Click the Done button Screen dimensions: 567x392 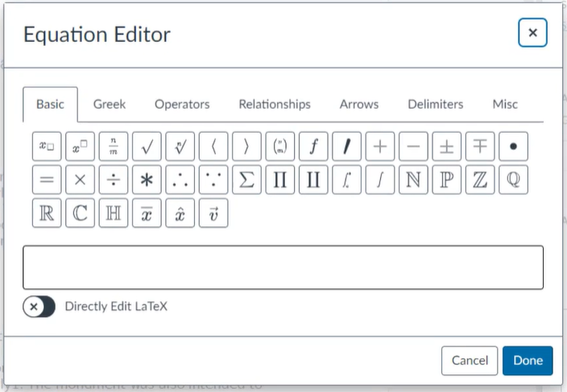point(528,360)
